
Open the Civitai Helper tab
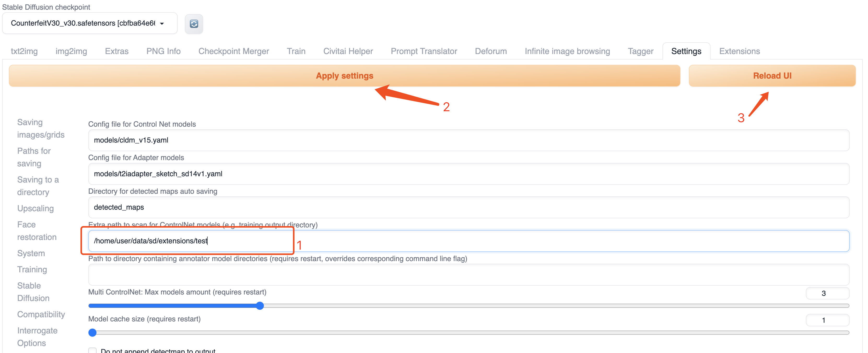[x=348, y=51]
